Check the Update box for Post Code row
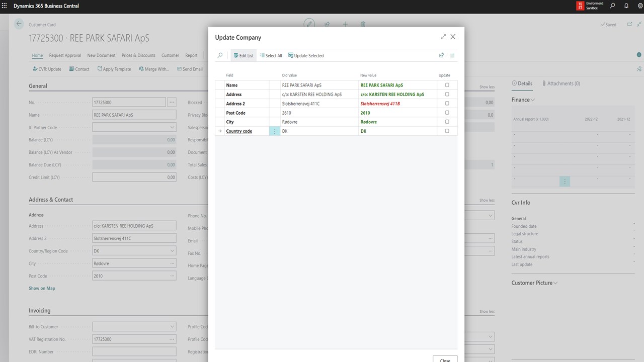Viewport: 644px width, 362px height. tap(447, 112)
